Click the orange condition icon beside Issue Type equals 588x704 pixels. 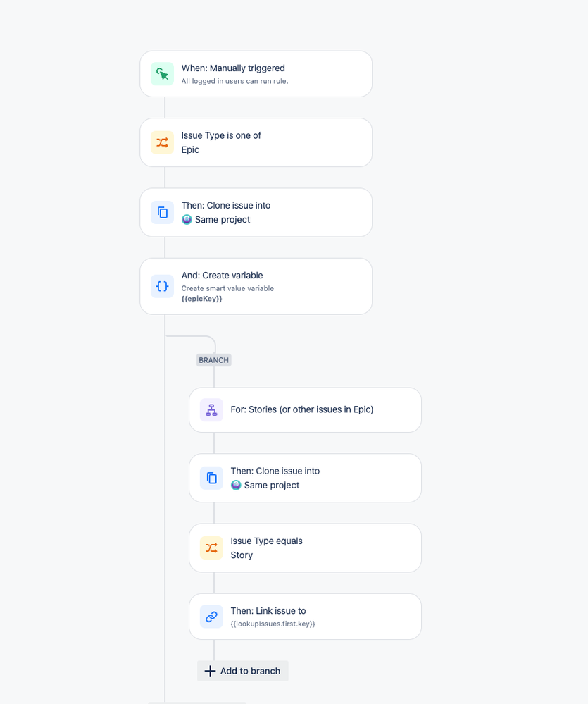pyautogui.click(x=211, y=548)
